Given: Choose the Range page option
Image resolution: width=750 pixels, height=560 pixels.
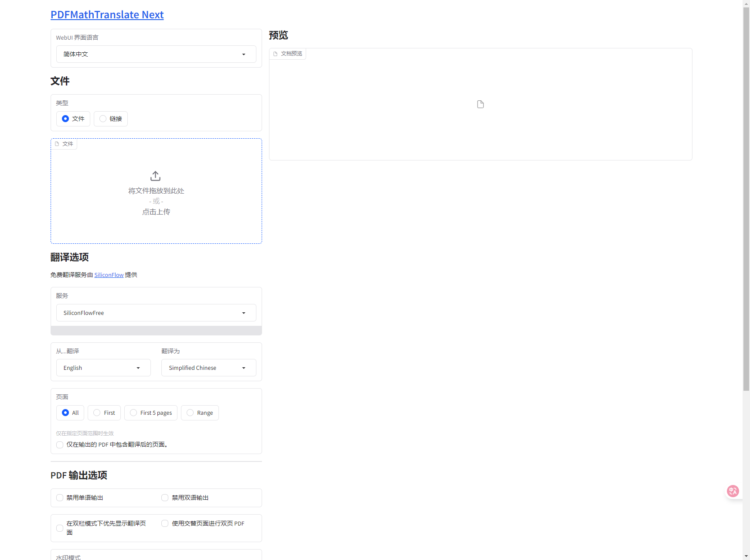Looking at the screenshot, I should [x=191, y=413].
